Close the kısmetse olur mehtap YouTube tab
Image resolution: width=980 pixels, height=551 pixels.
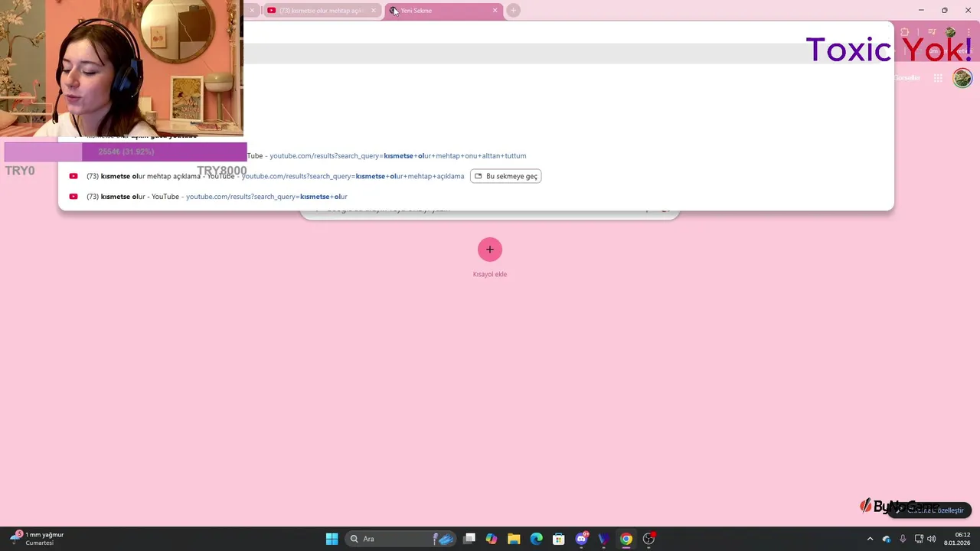pyautogui.click(x=374, y=11)
